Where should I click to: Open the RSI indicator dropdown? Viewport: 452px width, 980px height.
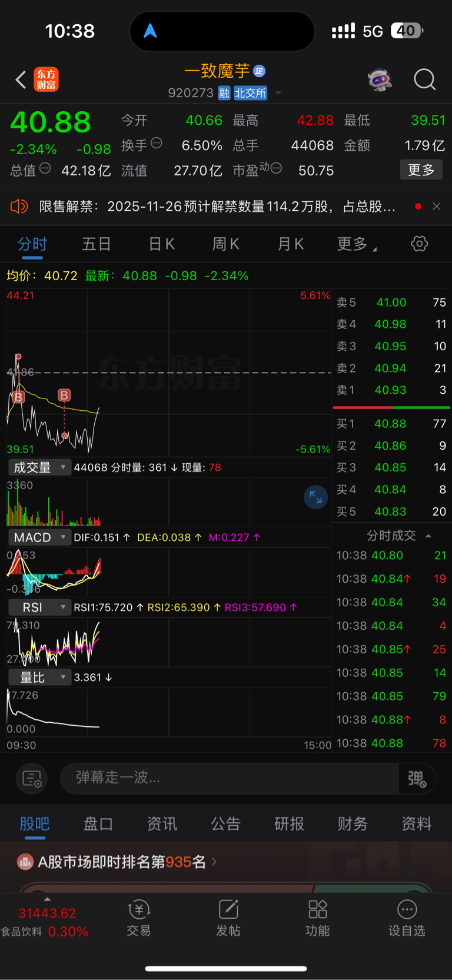(39, 607)
